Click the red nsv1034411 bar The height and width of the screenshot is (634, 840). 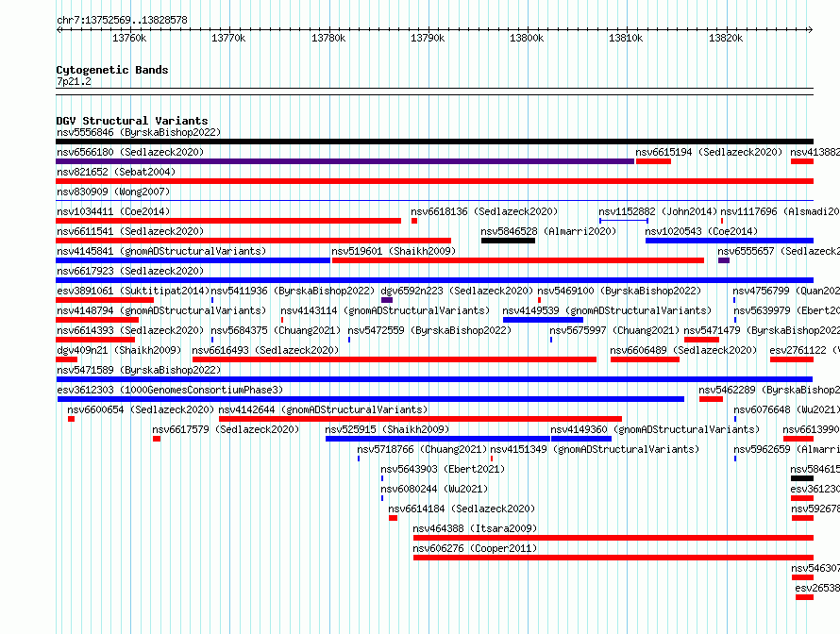coord(228,221)
